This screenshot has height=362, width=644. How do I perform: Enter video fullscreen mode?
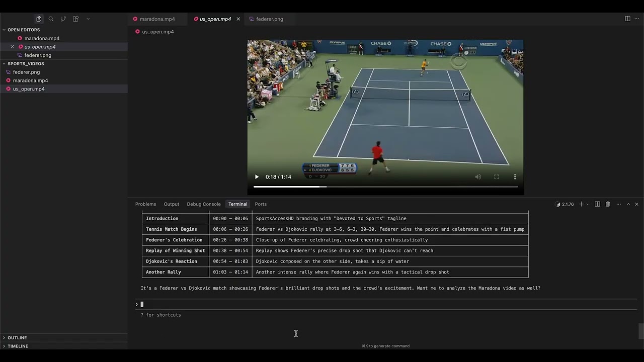[497, 177]
